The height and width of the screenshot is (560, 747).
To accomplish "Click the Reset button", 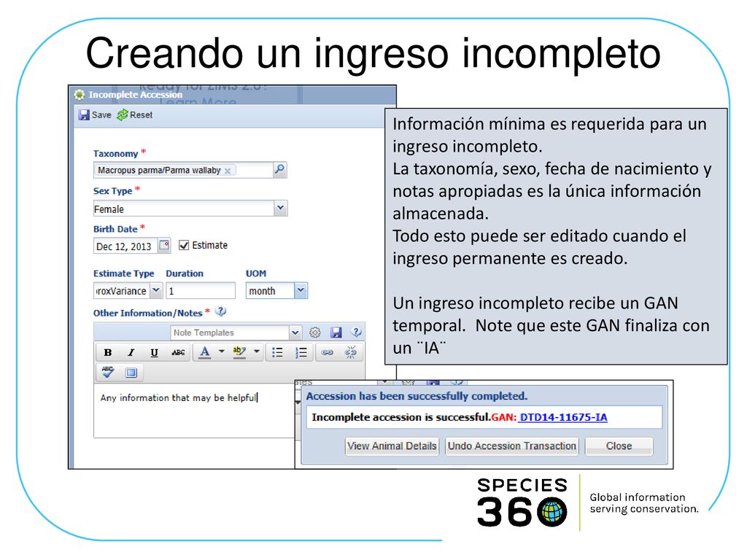I will [135, 114].
